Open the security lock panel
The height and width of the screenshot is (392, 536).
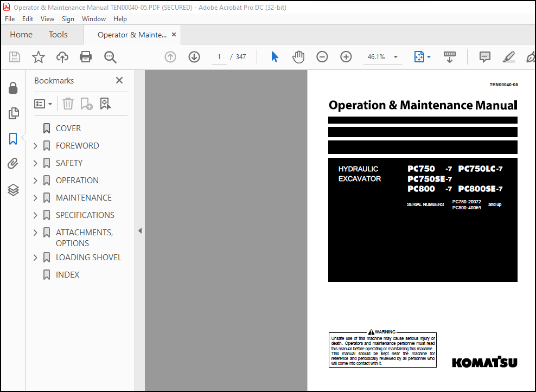pos(13,88)
